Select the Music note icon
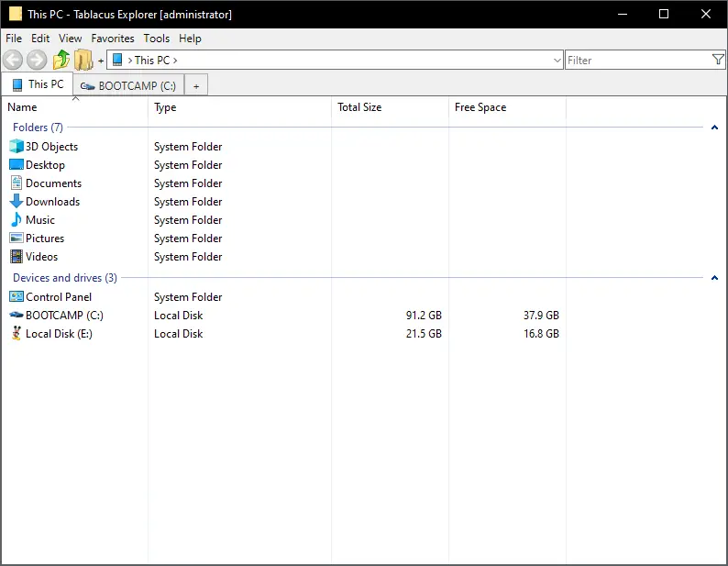Screen dimensions: 728x566 (17, 219)
